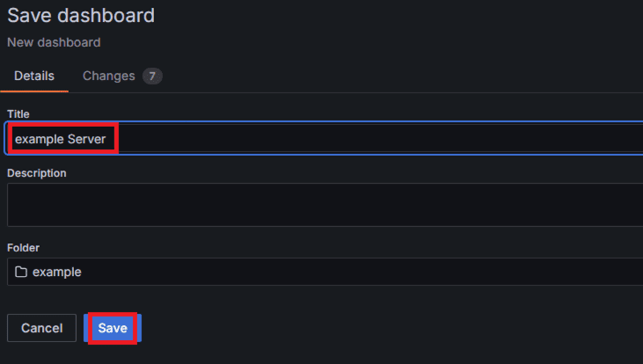Screen dimensions: 643x364
Task: Switch to the Details tab
Action: [33, 76]
